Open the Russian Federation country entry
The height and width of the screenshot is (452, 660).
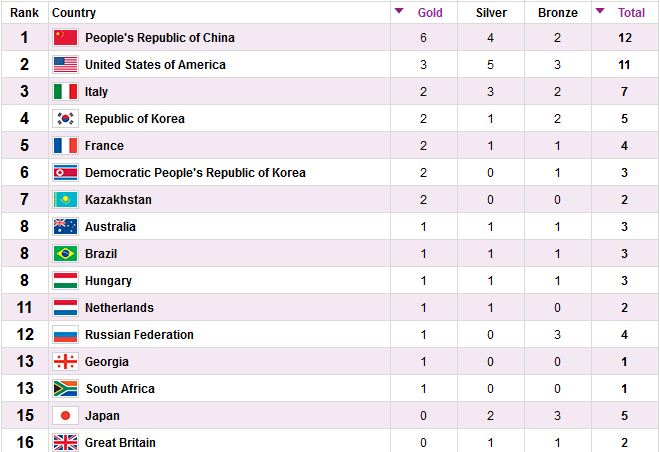pyautogui.click(x=139, y=335)
